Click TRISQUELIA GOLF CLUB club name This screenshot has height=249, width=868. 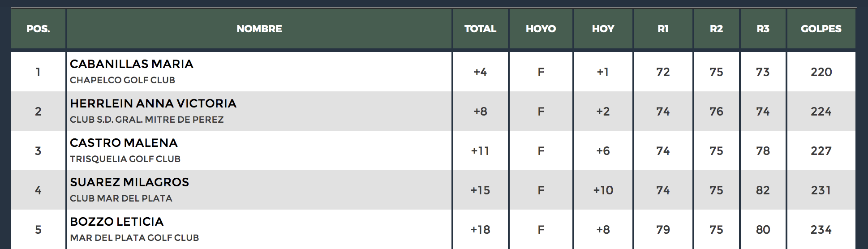(125, 159)
